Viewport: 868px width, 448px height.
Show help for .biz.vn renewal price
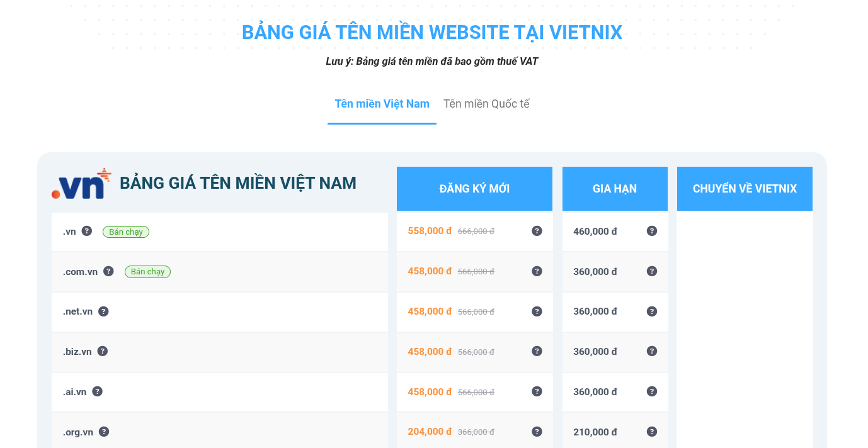[652, 351]
